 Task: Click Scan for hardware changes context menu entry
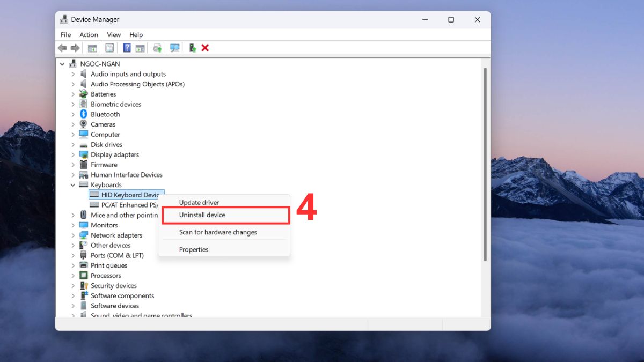[218, 232]
